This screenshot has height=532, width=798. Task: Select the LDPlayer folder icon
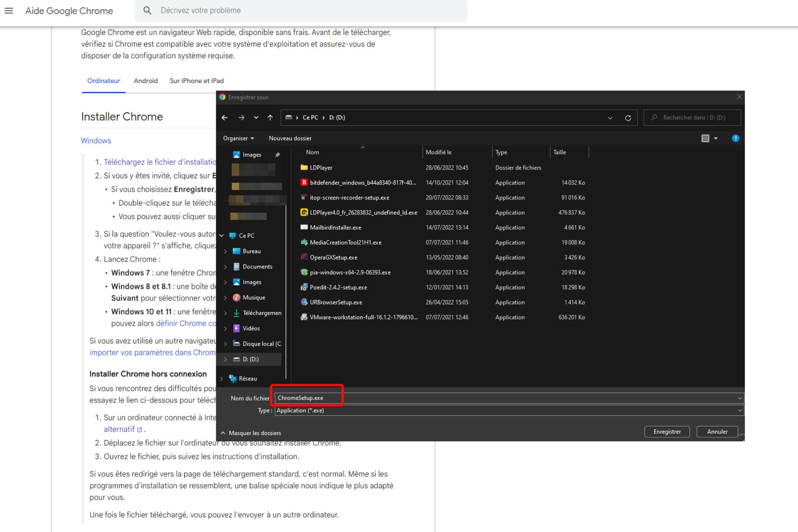[x=304, y=167]
